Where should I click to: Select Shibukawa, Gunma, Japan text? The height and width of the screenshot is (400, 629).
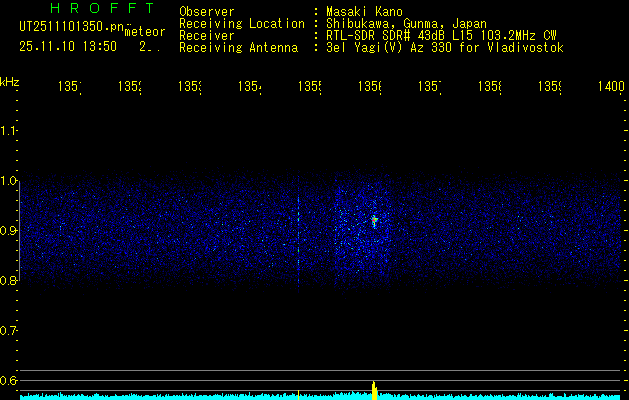click(406, 24)
